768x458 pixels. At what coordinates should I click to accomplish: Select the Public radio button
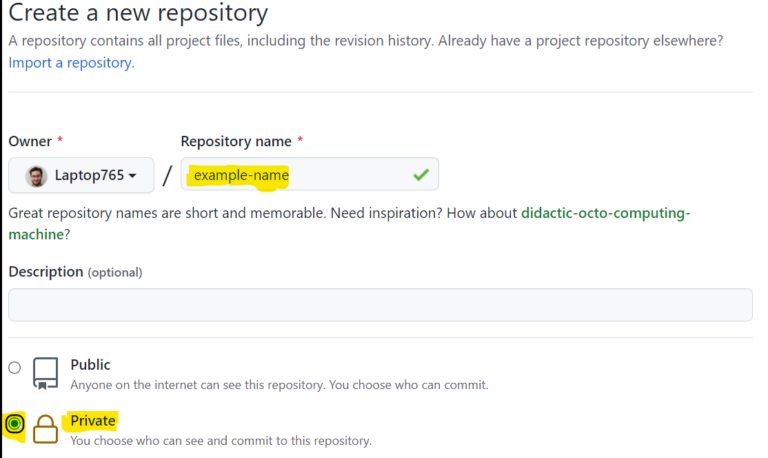(x=14, y=368)
